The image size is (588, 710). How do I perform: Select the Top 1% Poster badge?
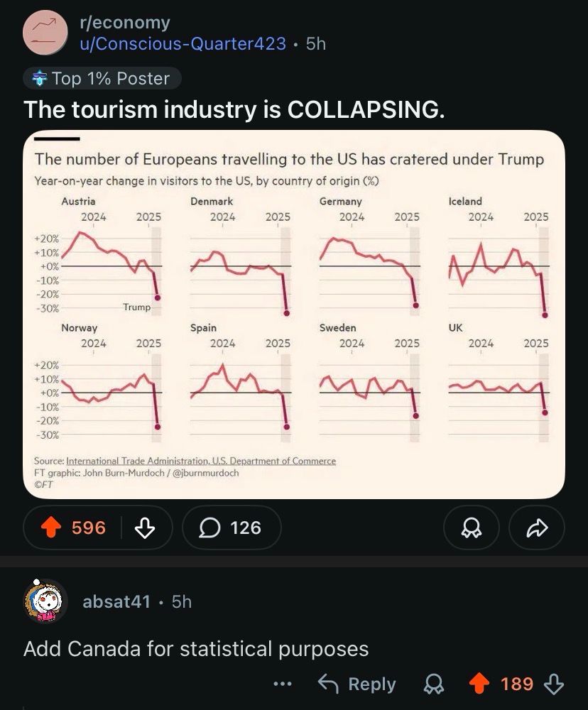point(101,78)
